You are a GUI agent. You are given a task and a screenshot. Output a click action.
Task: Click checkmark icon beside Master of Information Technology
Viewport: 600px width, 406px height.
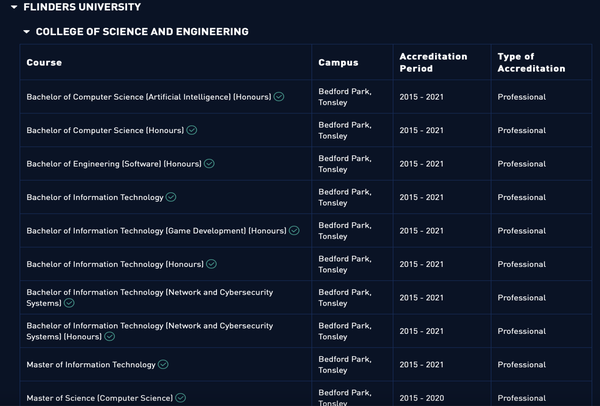point(163,365)
